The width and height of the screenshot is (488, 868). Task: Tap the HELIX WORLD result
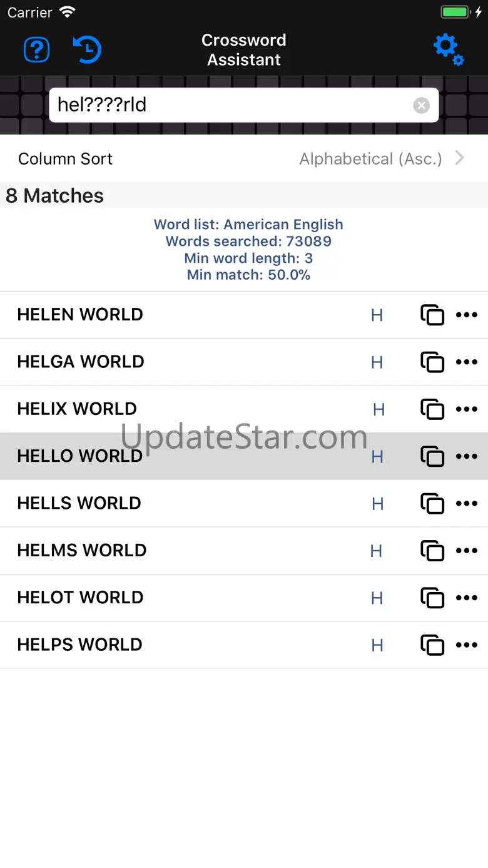click(x=77, y=409)
